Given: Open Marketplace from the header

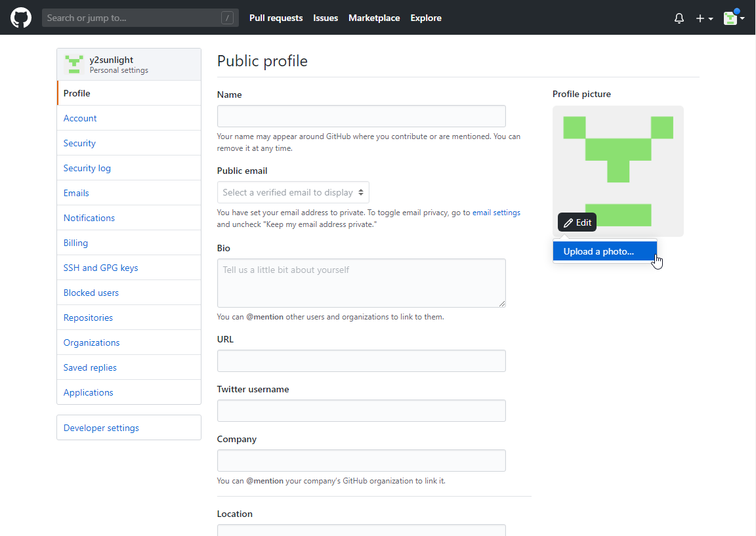Looking at the screenshot, I should (x=374, y=18).
